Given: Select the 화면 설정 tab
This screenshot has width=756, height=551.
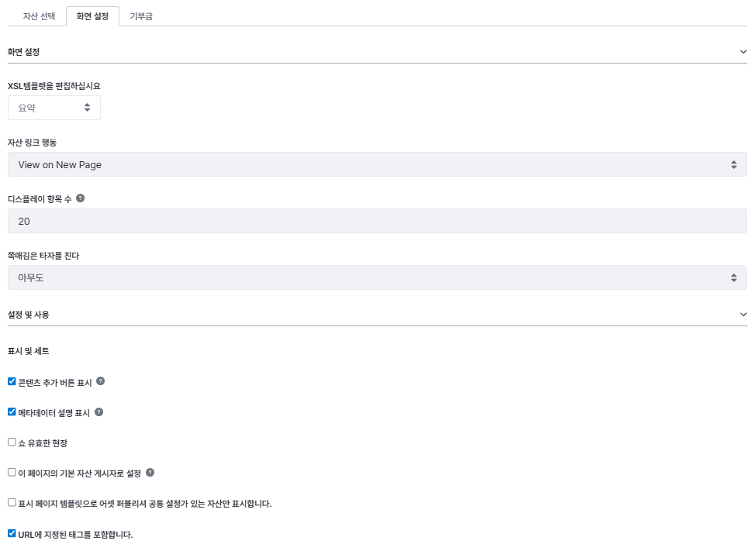Looking at the screenshot, I should [x=92, y=15].
